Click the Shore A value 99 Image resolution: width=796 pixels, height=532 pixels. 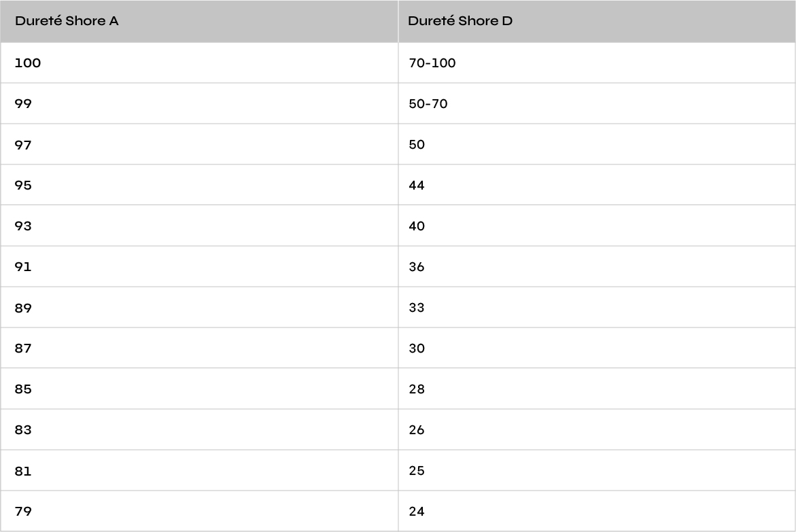coord(23,103)
